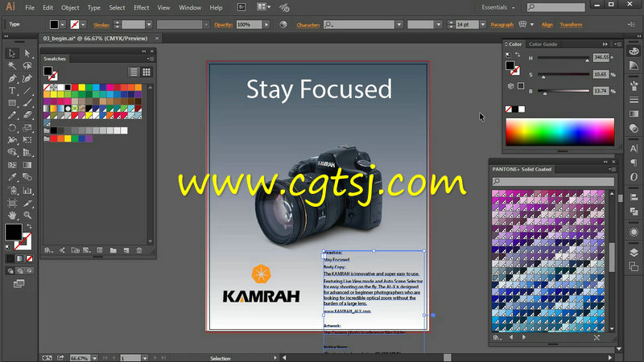Select the Magic Wand tool
Screen dimensions: 644x362
[x=12, y=66]
